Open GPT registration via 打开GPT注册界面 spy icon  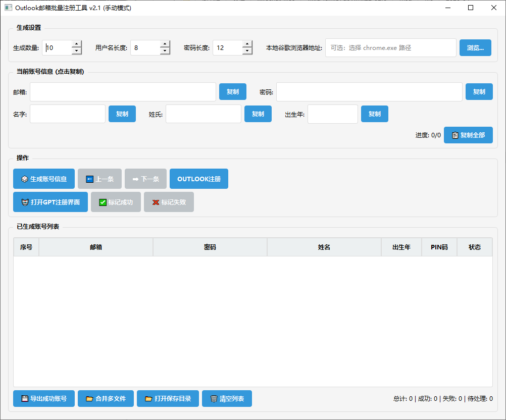pos(50,202)
